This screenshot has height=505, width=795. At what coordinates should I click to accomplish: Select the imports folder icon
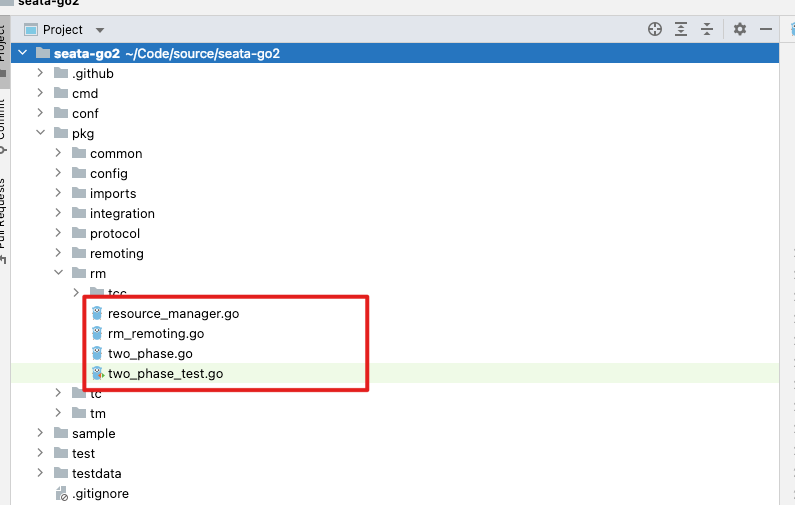tap(79, 193)
